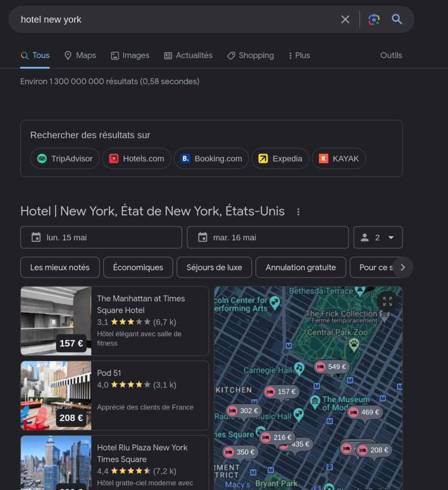Open Google Lens image search icon

374,20
